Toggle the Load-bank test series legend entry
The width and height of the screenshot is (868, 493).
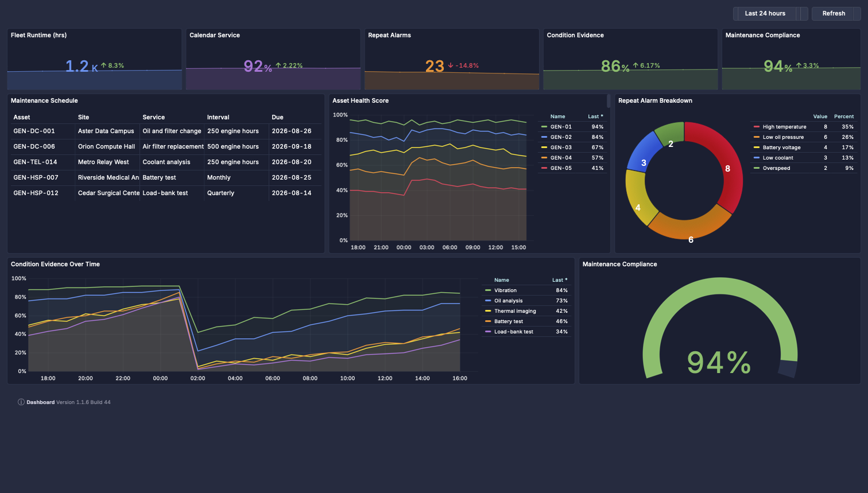tap(513, 332)
